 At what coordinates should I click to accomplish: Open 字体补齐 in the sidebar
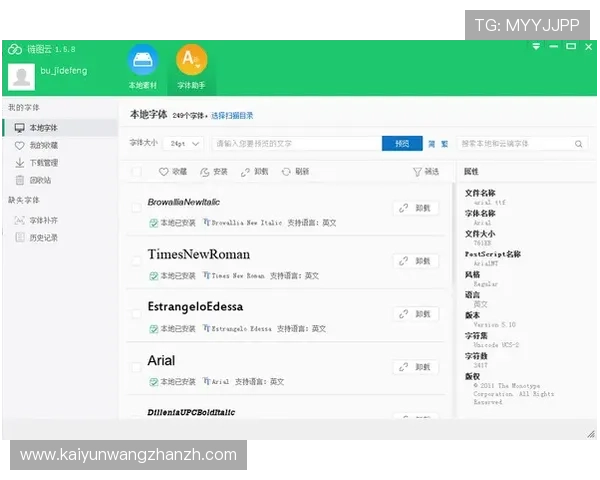36,220
